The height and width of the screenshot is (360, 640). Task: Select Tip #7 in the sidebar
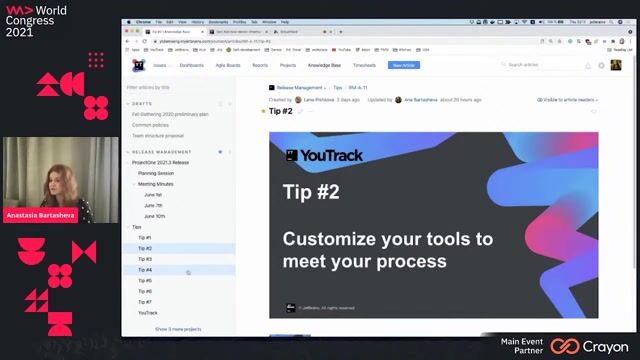(x=145, y=302)
